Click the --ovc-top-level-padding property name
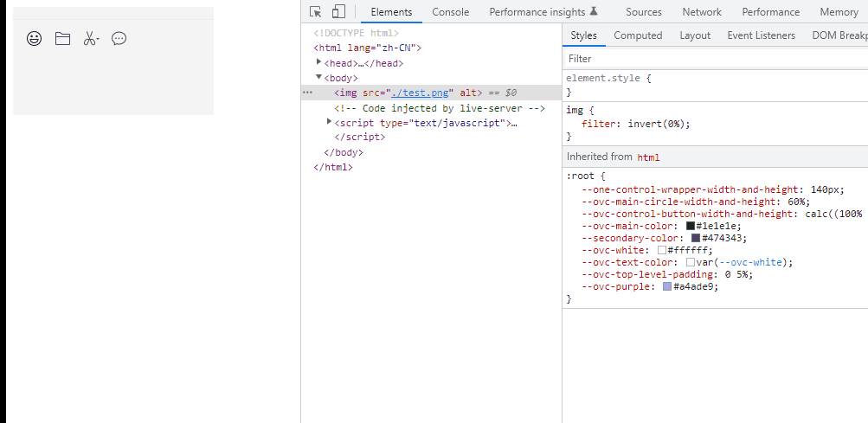 tap(648, 274)
